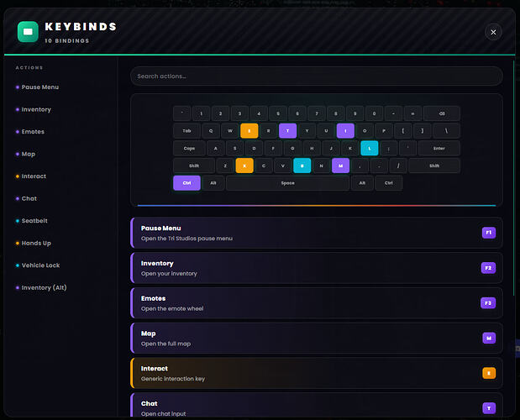The width and height of the screenshot is (520, 420).
Task: Click the number 0 key on keyboard
Action: tap(374, 113)
